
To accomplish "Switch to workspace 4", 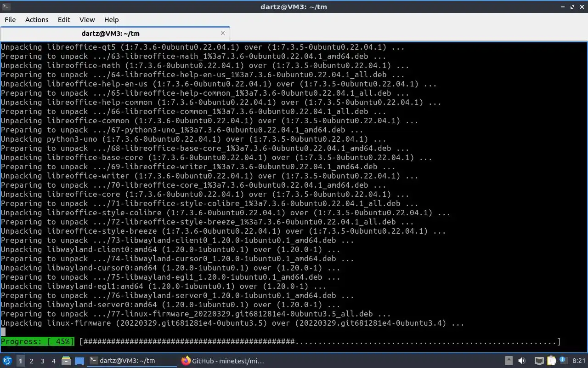I will [53, 361].
